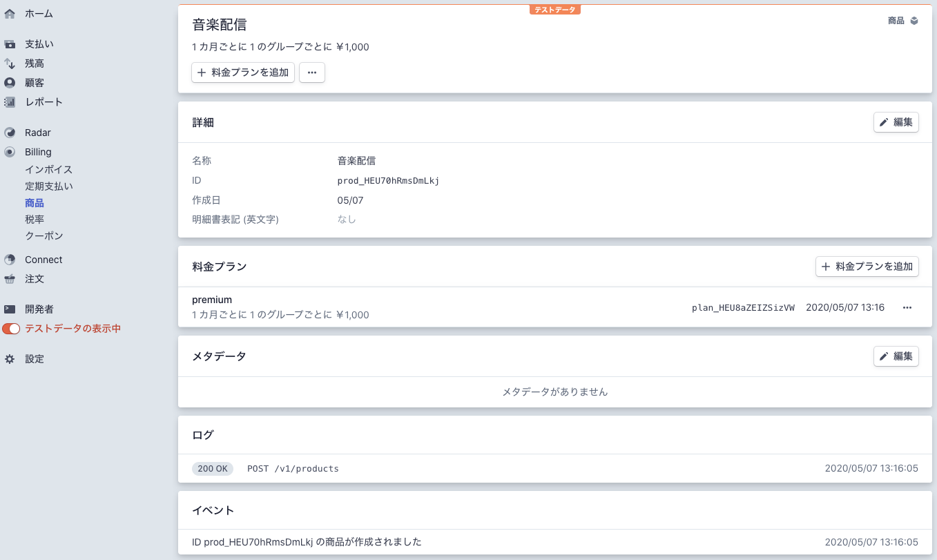Click the Connect globe icon
This screenshot has height=560, width=937.
[10, 260]
